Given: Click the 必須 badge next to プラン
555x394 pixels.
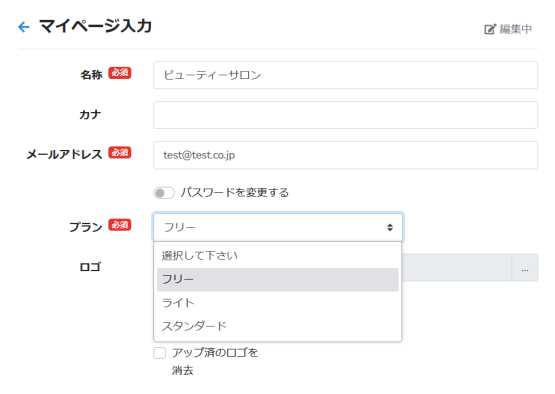Looking at the screenshot, I should [120, 225].
